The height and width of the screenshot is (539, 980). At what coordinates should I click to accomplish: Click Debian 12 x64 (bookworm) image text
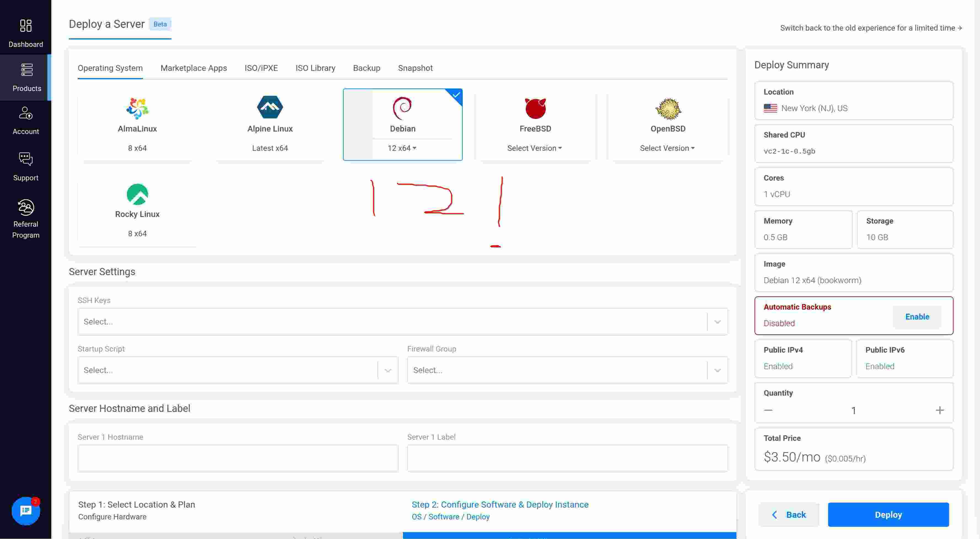pyautogui.click(x=812, y=280)
